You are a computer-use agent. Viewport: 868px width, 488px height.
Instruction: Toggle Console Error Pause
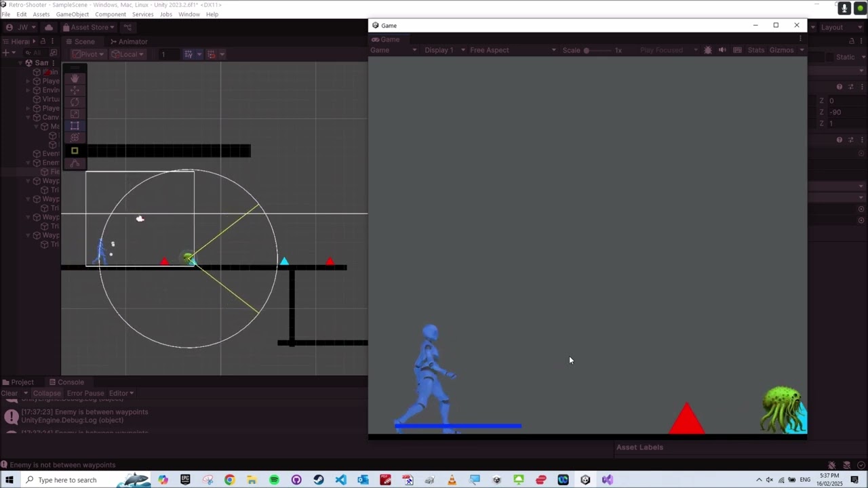[x=85, y=393]
